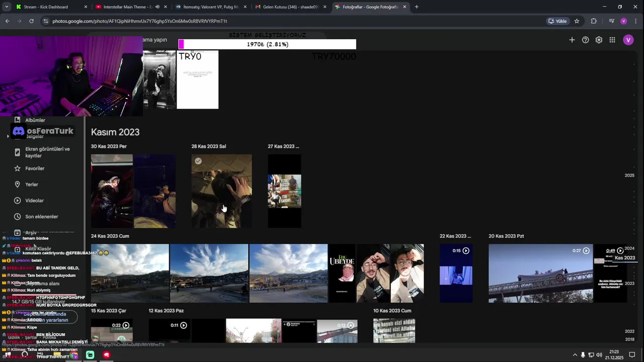Image resolution: width=644 pixels, height=362 pixels.
Task: Select the 24 Kas 2023 Cum date header
Action: coord(110,236)
